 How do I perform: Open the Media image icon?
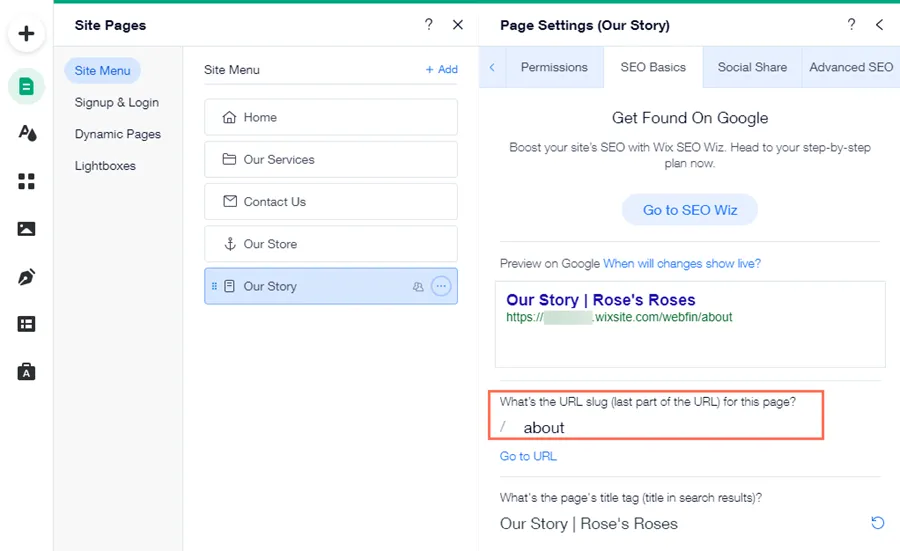(26, 229)
